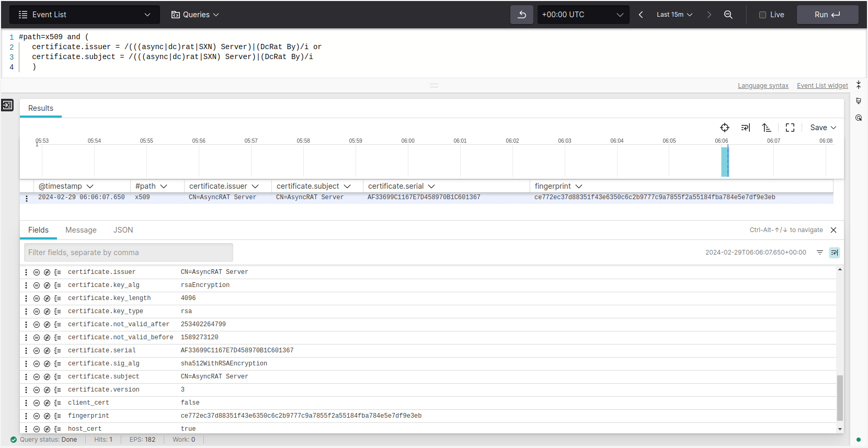The height and width of the screenshot is (448, 868).
Task: Click the Filter fields input box
Action: (128, 252)
